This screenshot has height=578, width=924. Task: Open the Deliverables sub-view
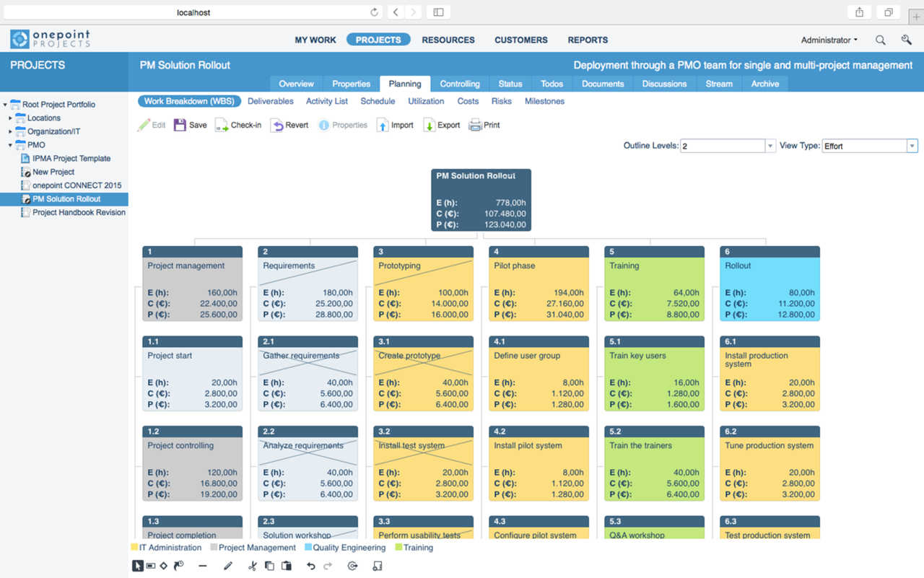(271, 101)
